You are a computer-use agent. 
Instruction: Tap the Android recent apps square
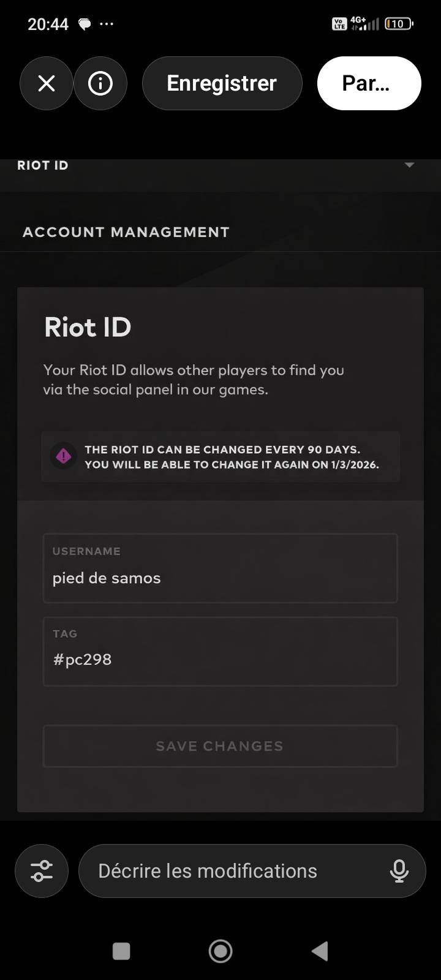121,951
